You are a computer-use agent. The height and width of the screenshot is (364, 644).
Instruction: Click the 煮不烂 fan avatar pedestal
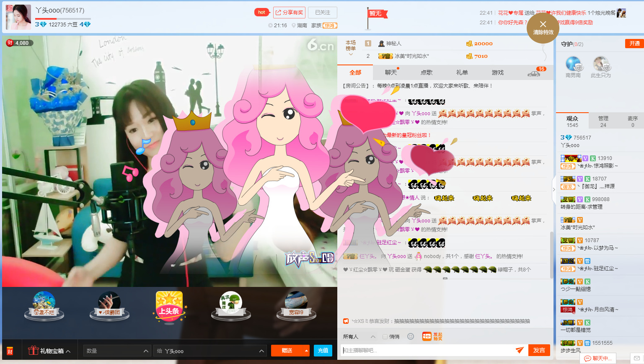click(x=44, y=307)
